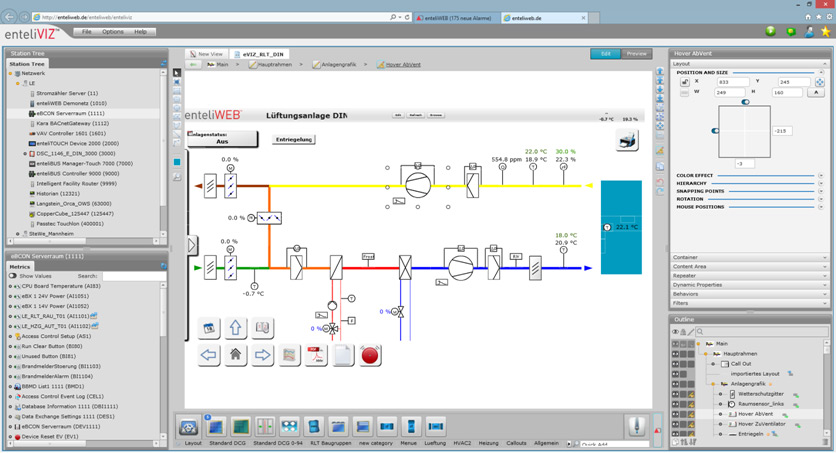
Task: Click the yellow favorites star icon
Action: pos(826,31)
